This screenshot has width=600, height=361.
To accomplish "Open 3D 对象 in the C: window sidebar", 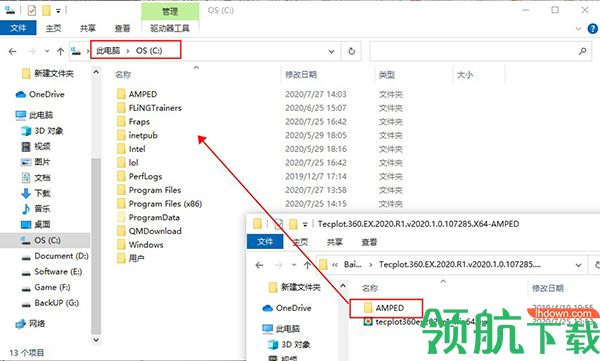I will point(42,131).
